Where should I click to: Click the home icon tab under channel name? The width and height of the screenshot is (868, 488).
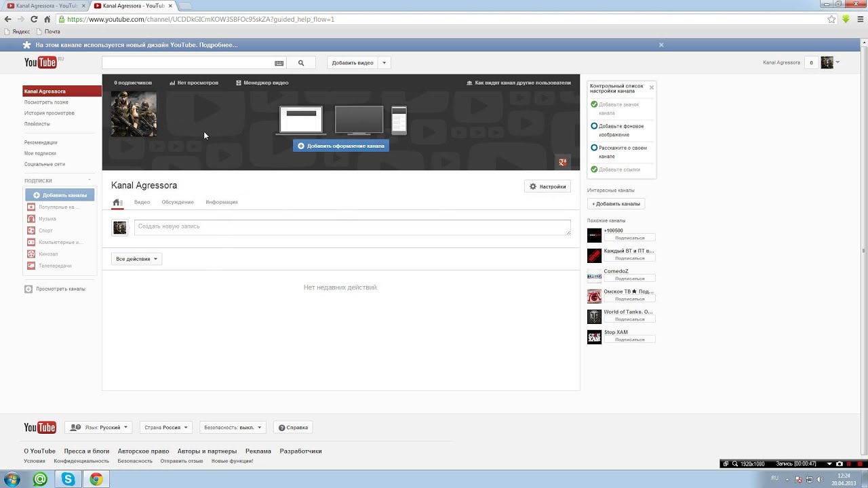[117, 202]
